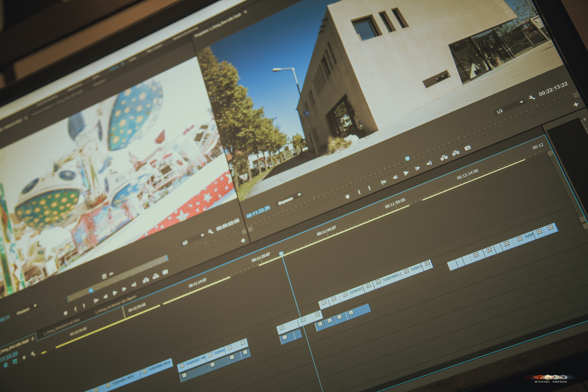Go to In point in Program monitor
The image size is (588, 392).
click(384, 182)
